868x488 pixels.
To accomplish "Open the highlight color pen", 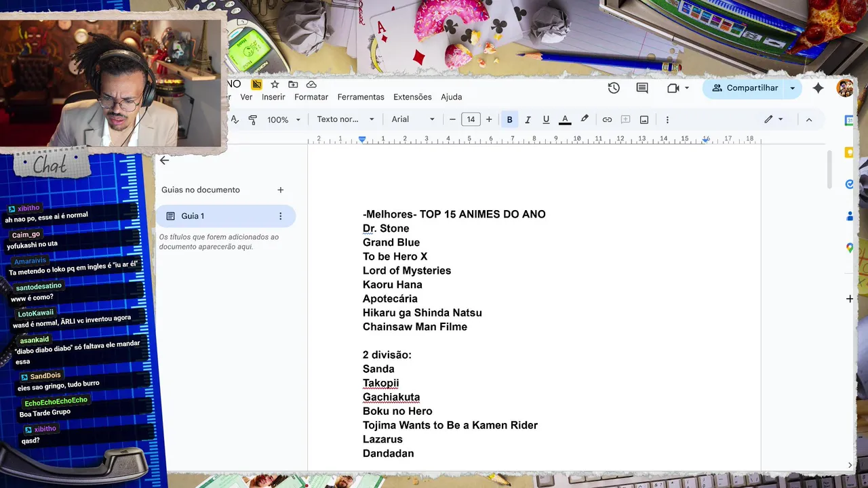I will pyautogui.click(x=585, y=119).
